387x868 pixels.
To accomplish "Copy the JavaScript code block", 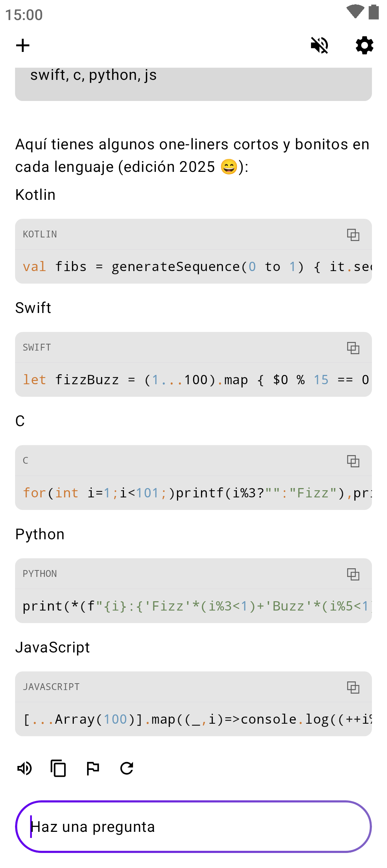I will click(353, 687).
